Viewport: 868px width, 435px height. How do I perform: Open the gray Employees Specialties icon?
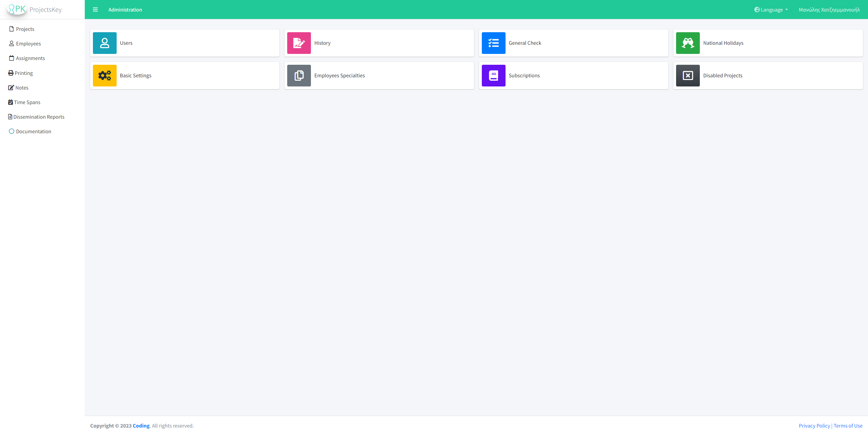point(299,76)
